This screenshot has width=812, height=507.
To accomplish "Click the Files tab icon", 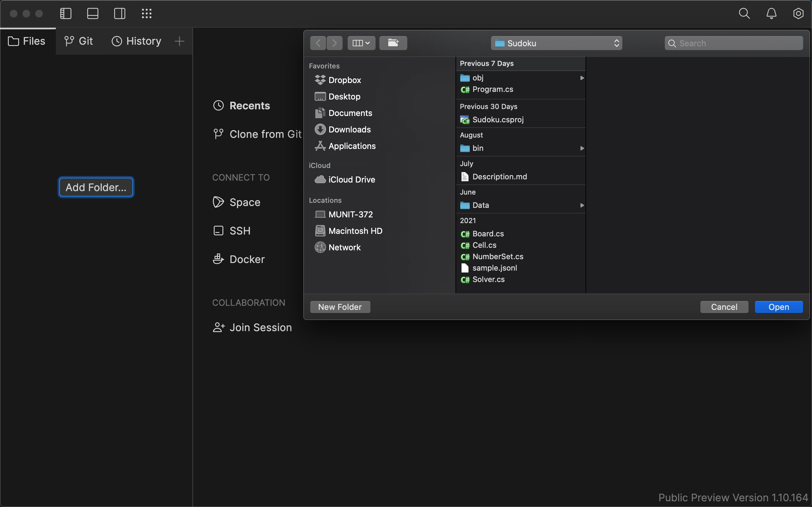I will [13, 42].
